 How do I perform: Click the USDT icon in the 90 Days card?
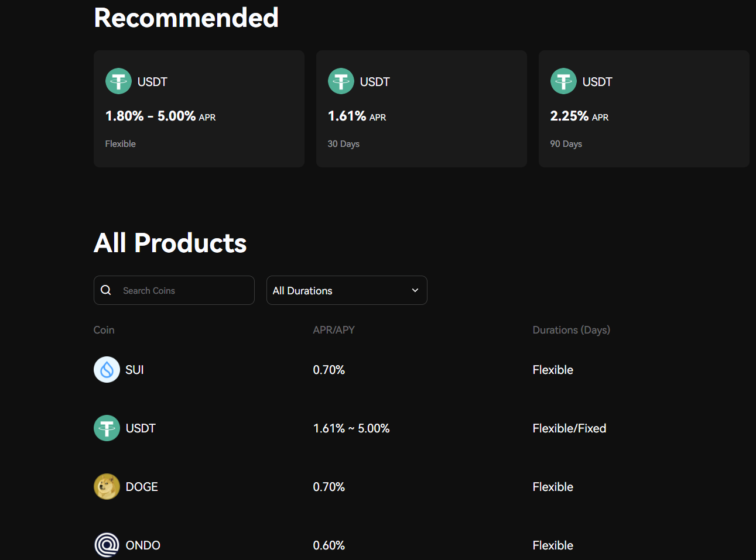click(563, 81)
